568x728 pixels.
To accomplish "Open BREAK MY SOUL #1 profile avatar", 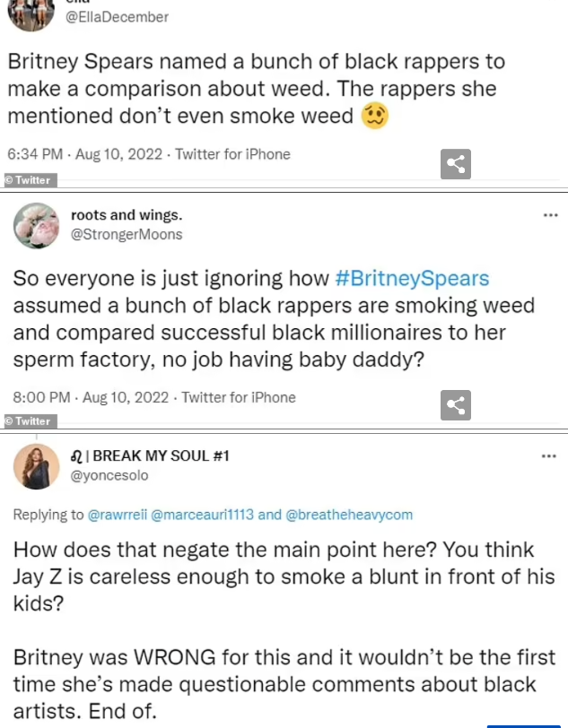I will click(x=36, y=466).
